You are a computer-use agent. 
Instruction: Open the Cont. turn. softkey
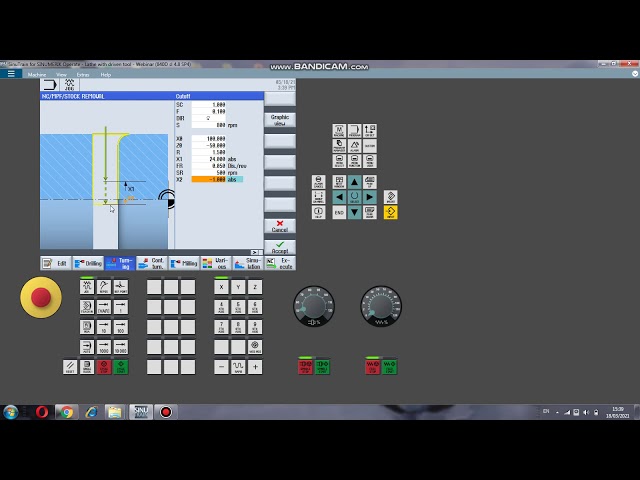(152, 263)
